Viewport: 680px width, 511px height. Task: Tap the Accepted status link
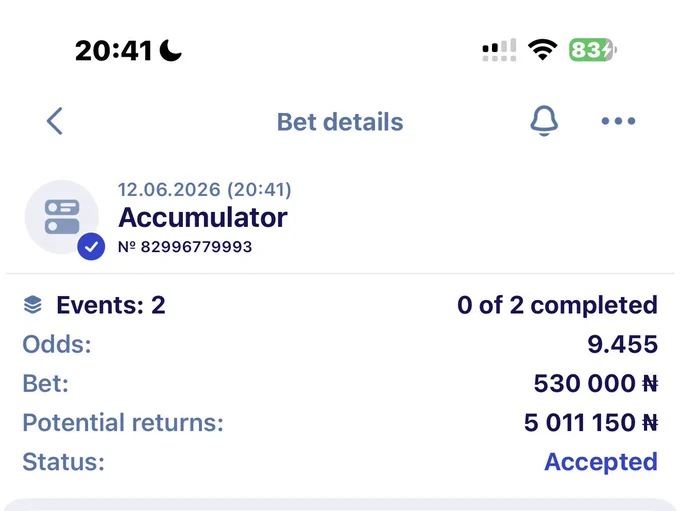pos(601,462)
